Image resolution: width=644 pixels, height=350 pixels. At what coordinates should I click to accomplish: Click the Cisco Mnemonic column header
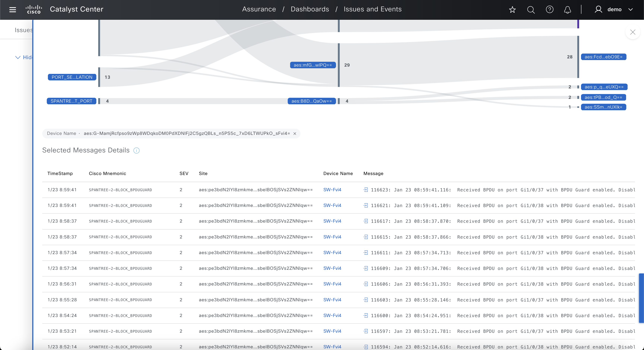click(x=108, y=174)
